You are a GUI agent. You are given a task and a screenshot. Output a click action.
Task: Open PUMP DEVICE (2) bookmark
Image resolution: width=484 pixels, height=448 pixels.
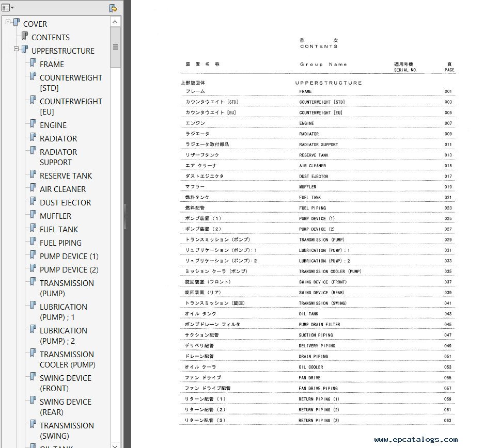point(69,270)
